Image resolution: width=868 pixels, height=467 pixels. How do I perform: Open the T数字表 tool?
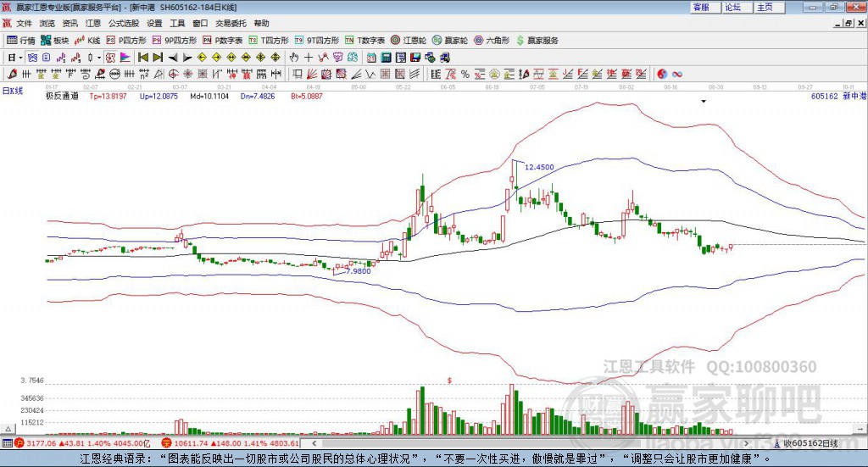click(x=364, y=41)
